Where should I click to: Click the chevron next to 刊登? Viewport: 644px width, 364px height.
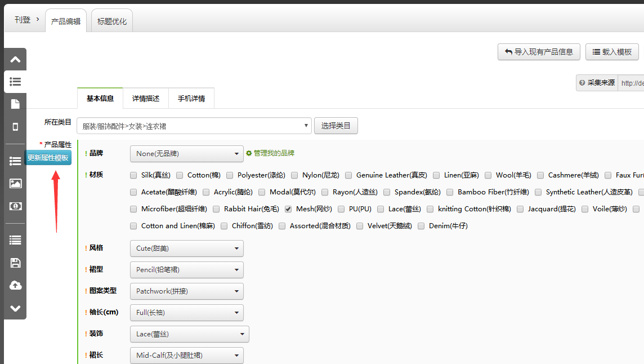pos(38,19)
